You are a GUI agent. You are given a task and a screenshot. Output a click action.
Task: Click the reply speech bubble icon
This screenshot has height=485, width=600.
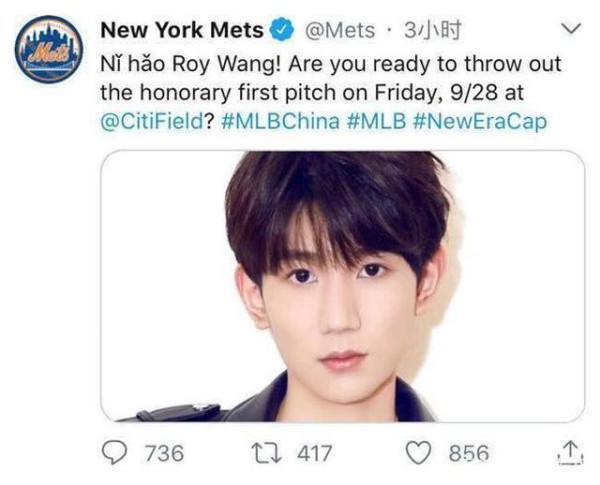click(114, 452)
